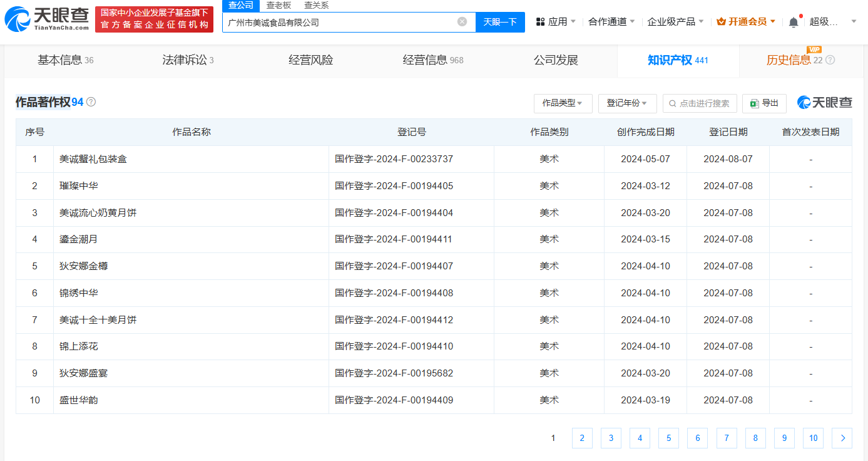Click the next page arrow in pagination

click(842, 438)
